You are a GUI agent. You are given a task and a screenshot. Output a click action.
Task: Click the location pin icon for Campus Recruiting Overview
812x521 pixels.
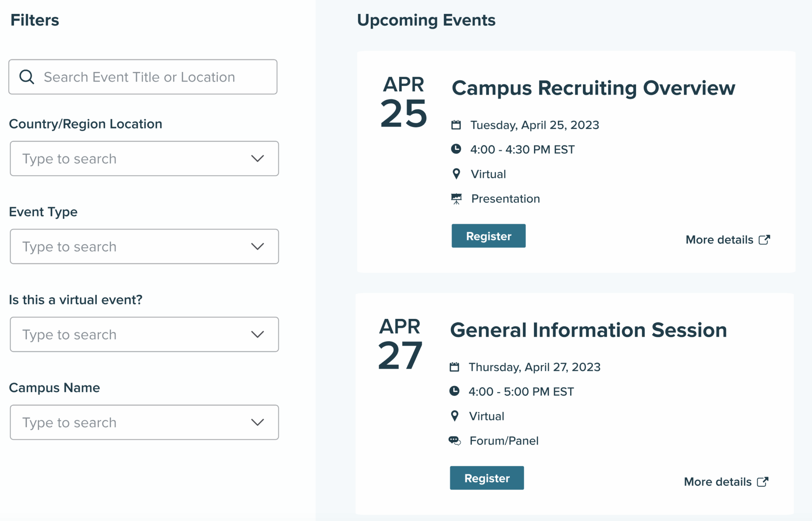pos(456,174)
